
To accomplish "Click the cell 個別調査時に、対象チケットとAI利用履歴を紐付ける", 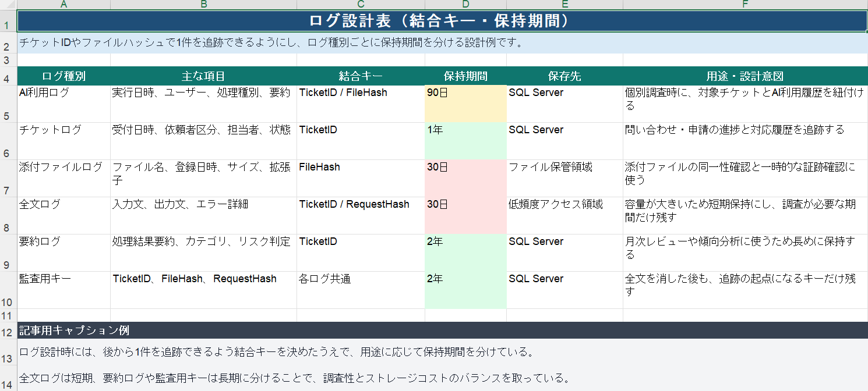I will click(745, 104).
